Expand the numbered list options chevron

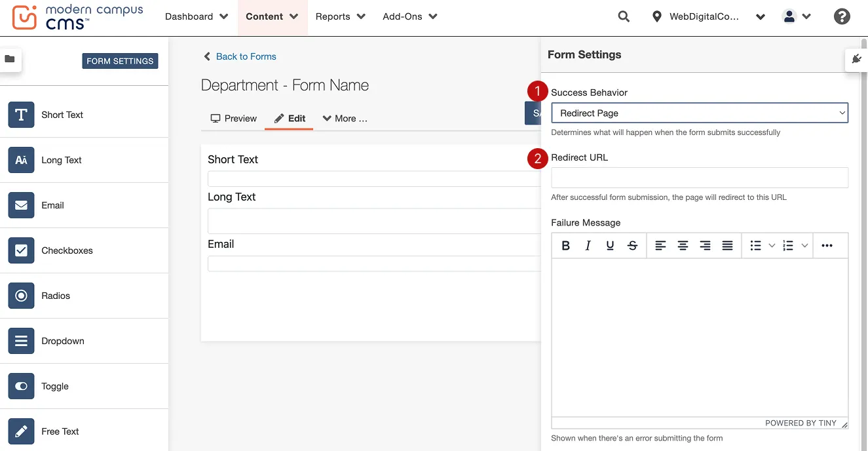(x=805, y=245)
